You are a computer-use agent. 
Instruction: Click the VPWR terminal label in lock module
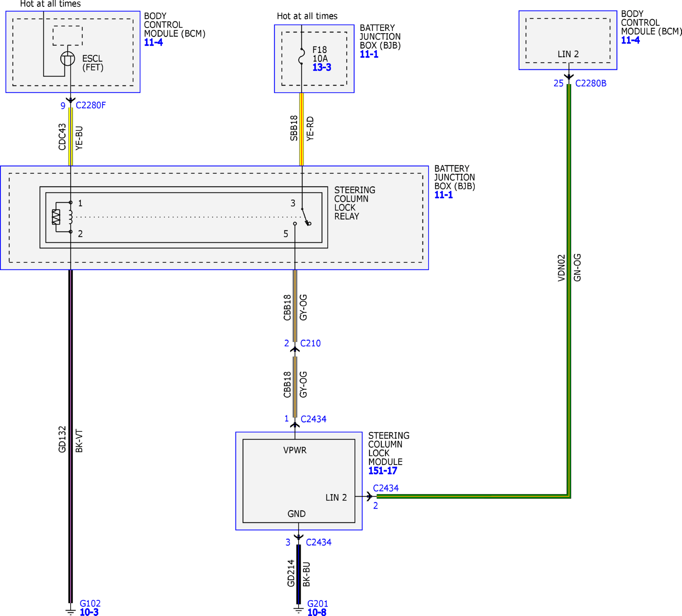click(x=295, y=450)
